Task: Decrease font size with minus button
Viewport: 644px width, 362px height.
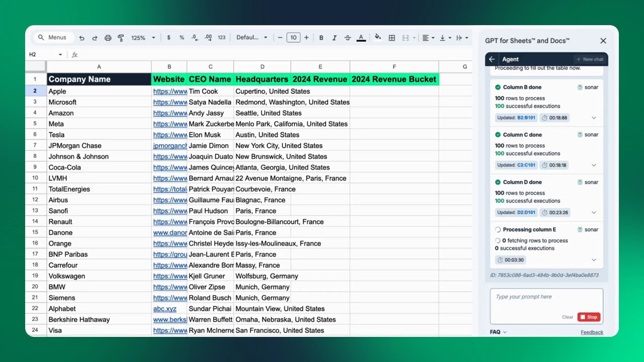Action: coord(280,38)
